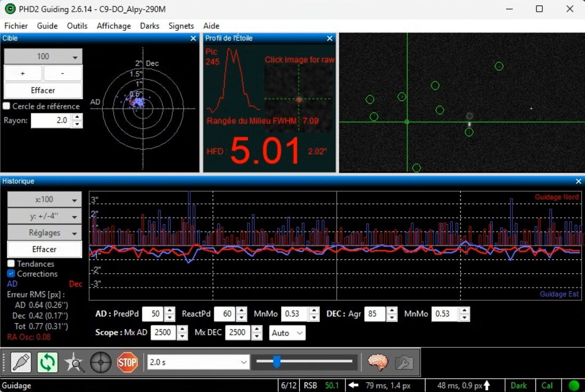Click the 6/12 star count status

click(289, 385)
